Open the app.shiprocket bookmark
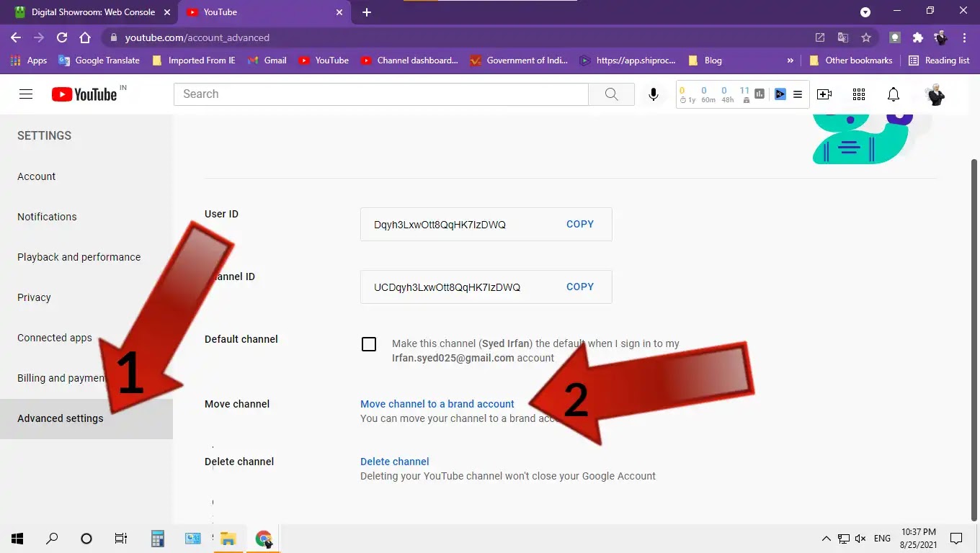Image resolution: width=980 pixels, height=553 pixels. (628, 60)
